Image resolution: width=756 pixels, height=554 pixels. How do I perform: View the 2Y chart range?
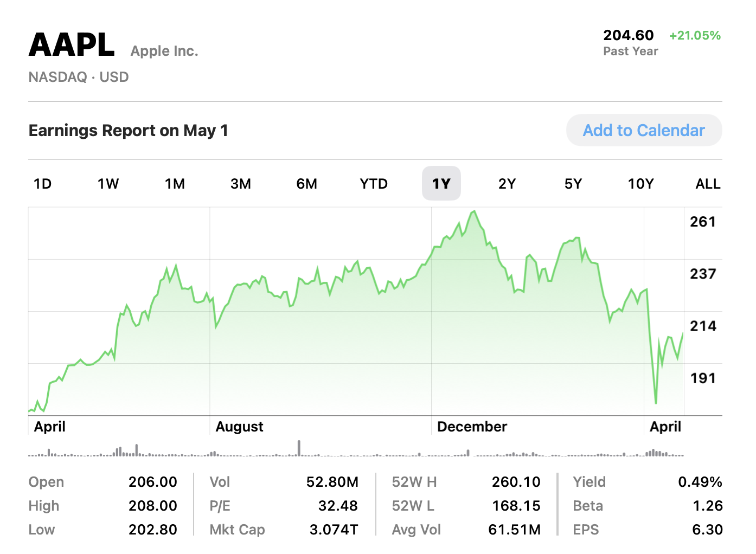pos(507,184)
